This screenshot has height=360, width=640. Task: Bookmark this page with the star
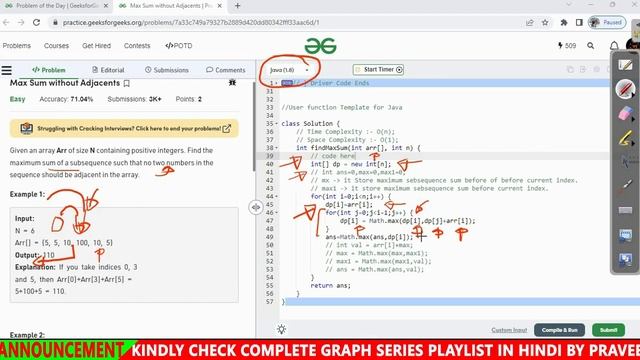tap(545, 22)
